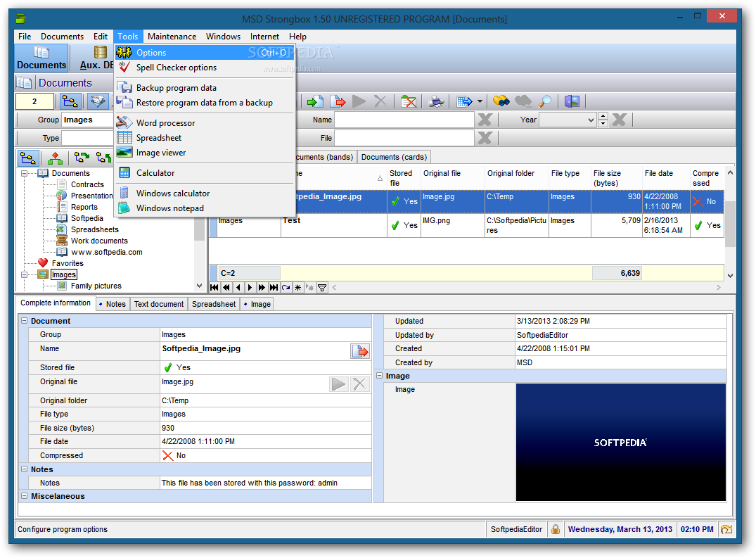Screen dimensions: 756x558
Task: Click the magnifying glass icon
Action: click(545, 101)
